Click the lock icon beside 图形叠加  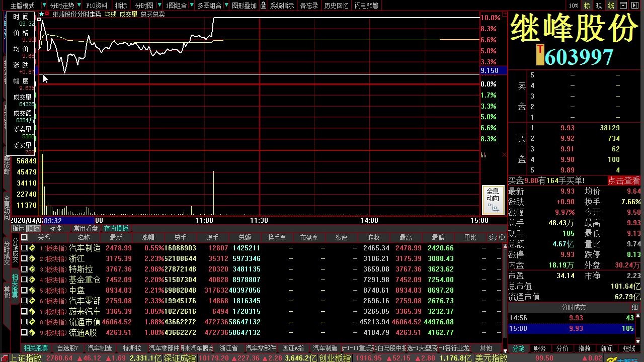264,6
